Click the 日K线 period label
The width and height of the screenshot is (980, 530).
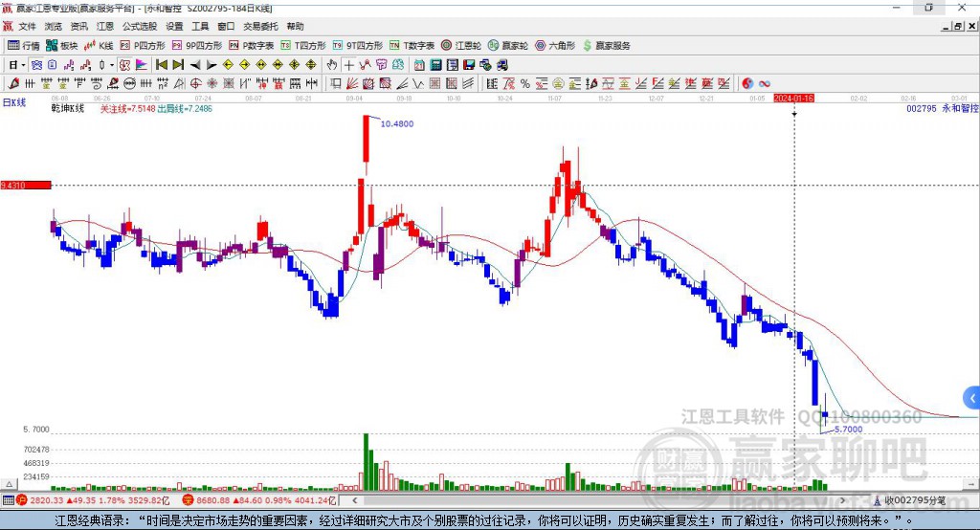[14, 102]
